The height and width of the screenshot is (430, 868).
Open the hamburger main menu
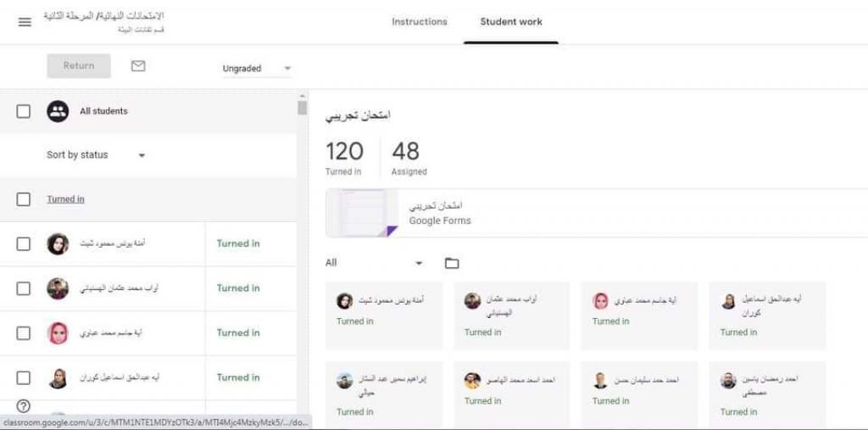coord(25,22)
